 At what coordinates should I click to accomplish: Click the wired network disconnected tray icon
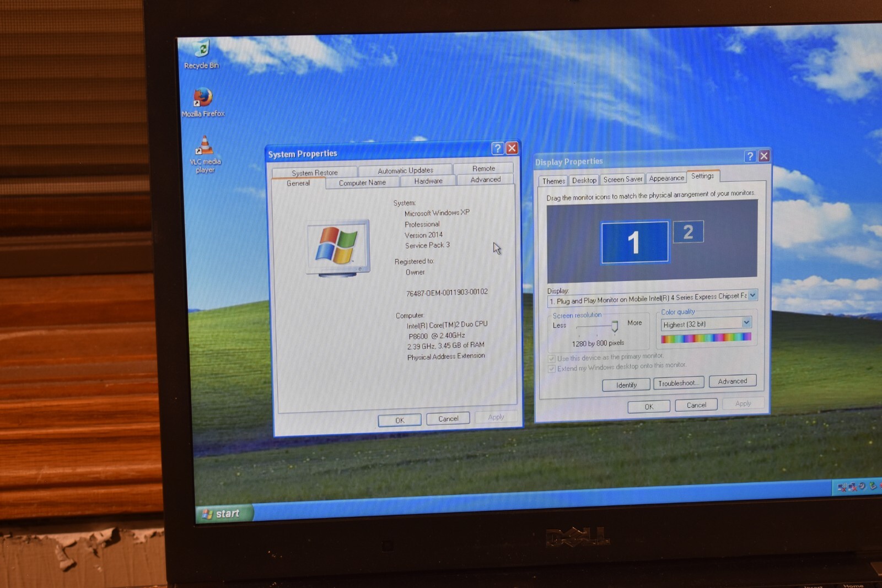pos(852,487)
